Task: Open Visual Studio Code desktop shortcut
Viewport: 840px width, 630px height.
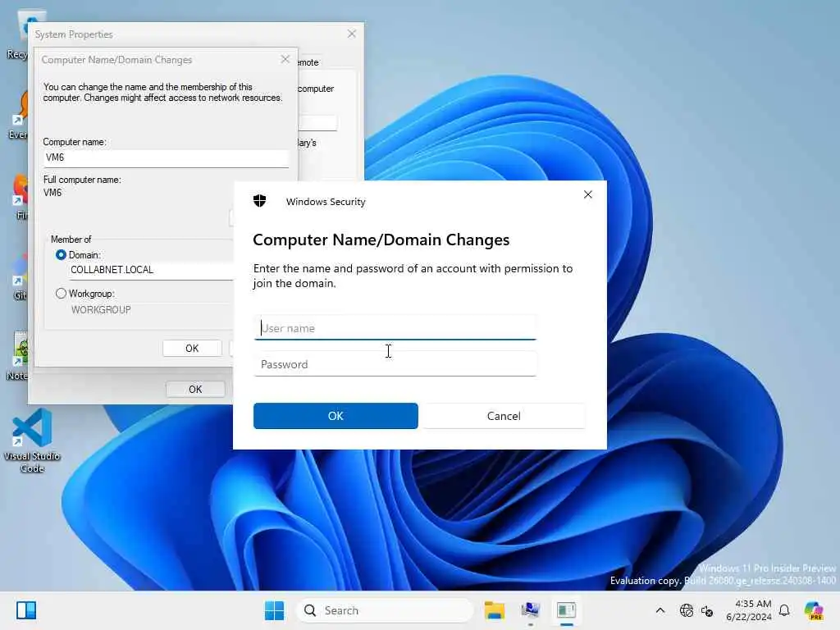Action: [x=32, y=441]
